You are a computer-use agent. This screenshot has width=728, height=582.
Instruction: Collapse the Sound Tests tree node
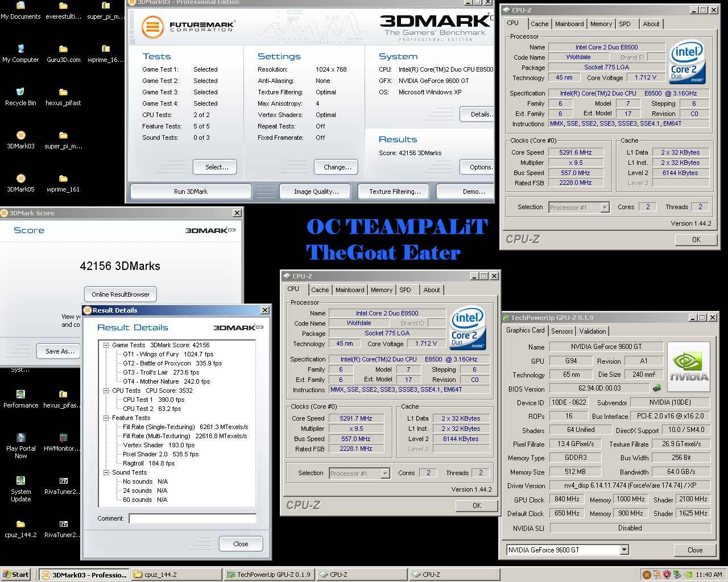106,472
